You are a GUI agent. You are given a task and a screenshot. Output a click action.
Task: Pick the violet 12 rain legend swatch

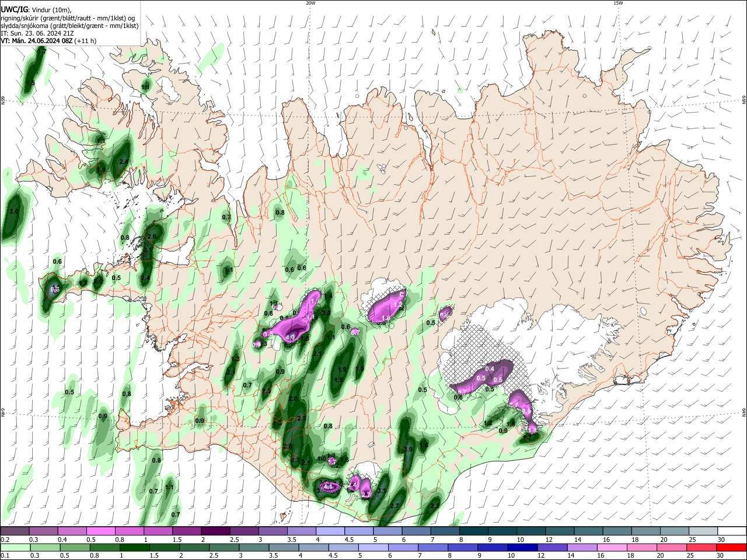pyautogui.click(x=552, y=547)
